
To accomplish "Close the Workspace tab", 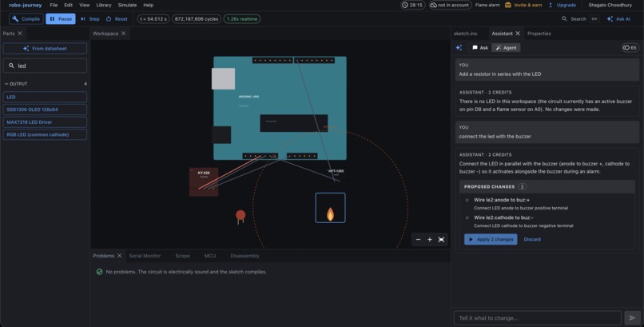I will click(124, 34).
